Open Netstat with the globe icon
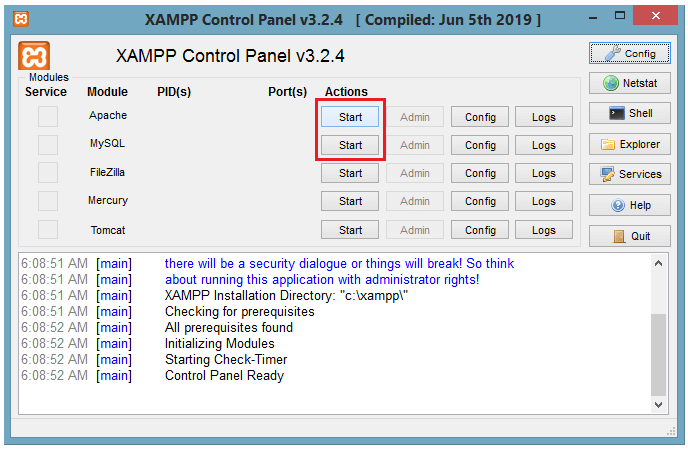This screenshot has width=688, height=449. tap(629, 83)
